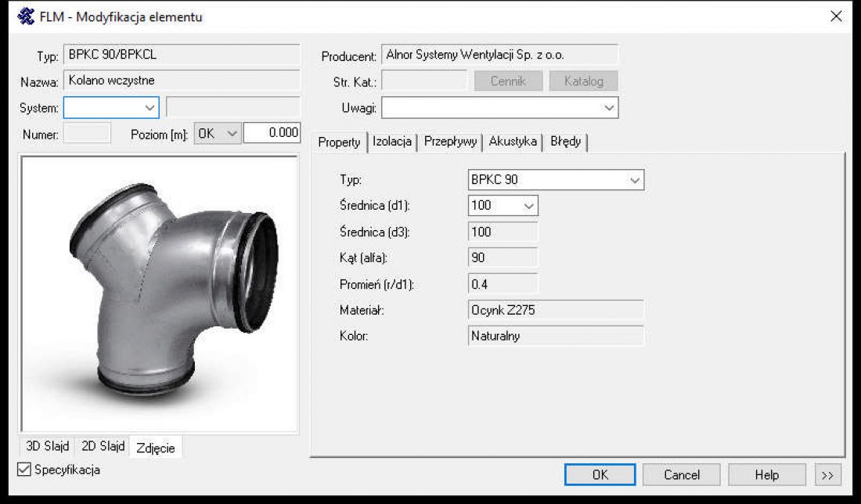Click the Str. Kat. field

pyautogui.click(x=424, y=81)
